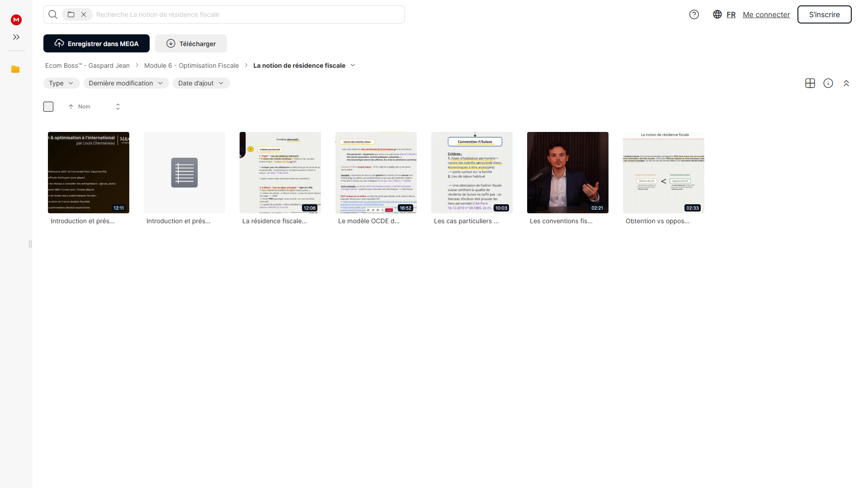Open the first Introduction video thumbnail 12:11
The height and width of the screenshot is (488, 868).
[x=89, y=173]
